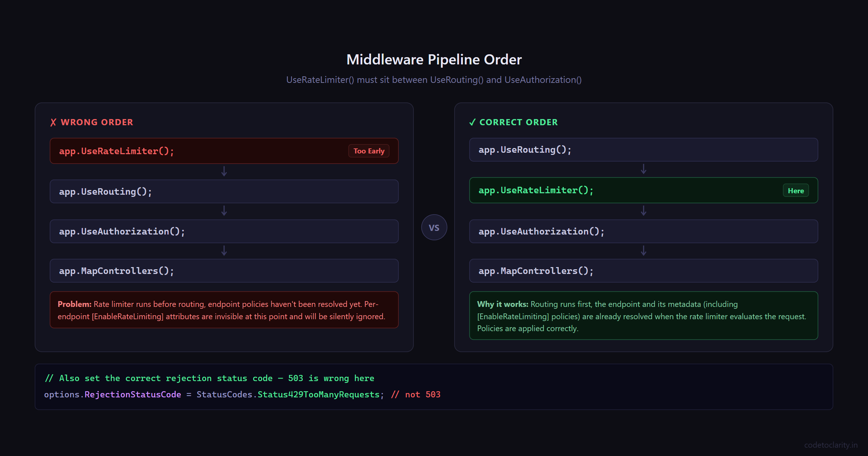Click the green ✓ icon beside CORRECT ORDER
Viewport: 868px width, 456px height.
point(472,122)
